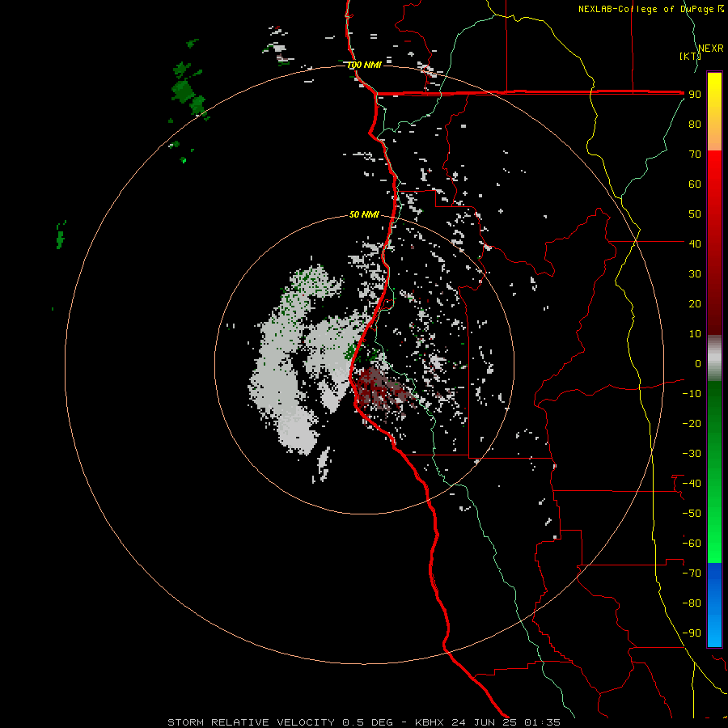Select the positive 90 value on velocity scale
Screen dimensions: 728x728
click(695, 95)
